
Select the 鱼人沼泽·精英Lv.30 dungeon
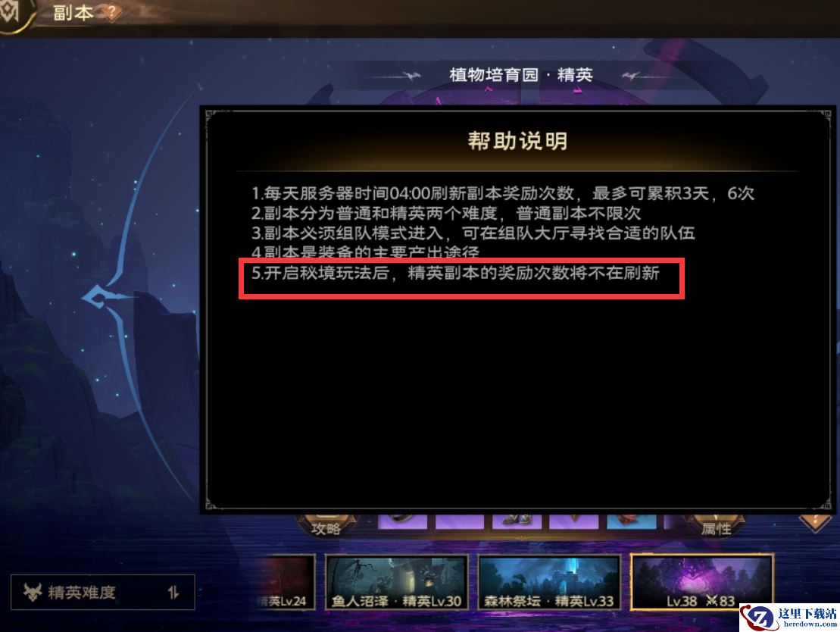click(396, 583)
